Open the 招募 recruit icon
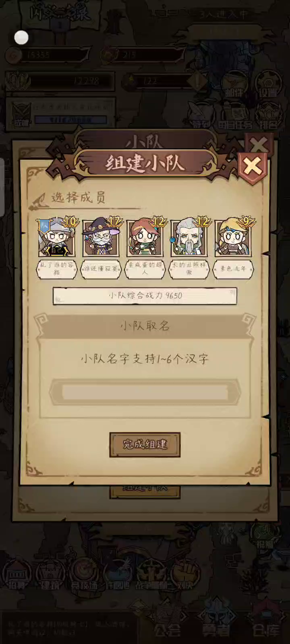The height and width of the screenshot is (644, 290). pyautogui.click(x=17, y=575)
